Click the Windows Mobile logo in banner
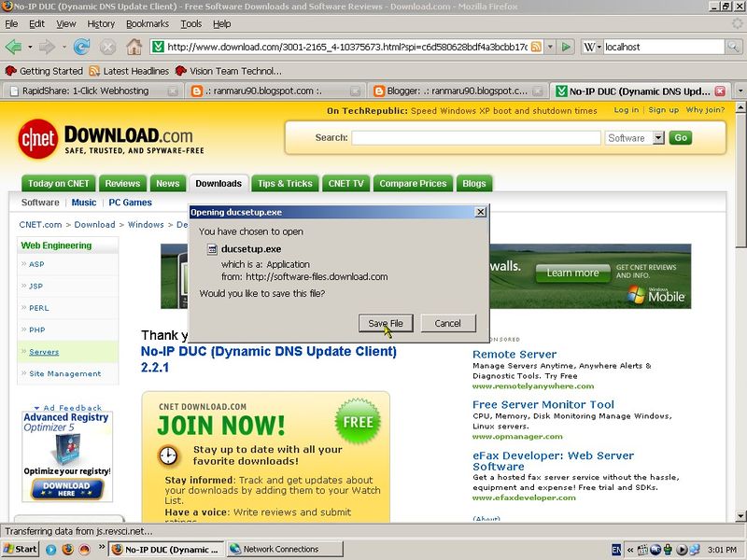 pos(655,295)
